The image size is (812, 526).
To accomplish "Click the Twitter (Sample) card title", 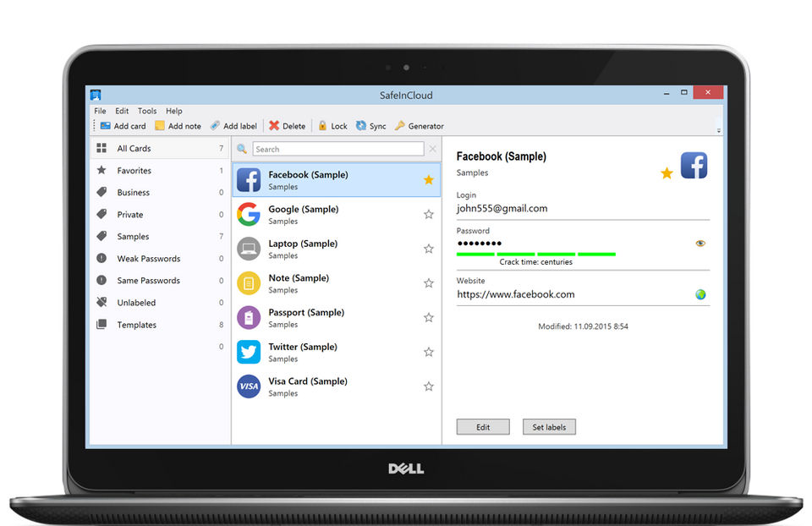I will [303, 347].
